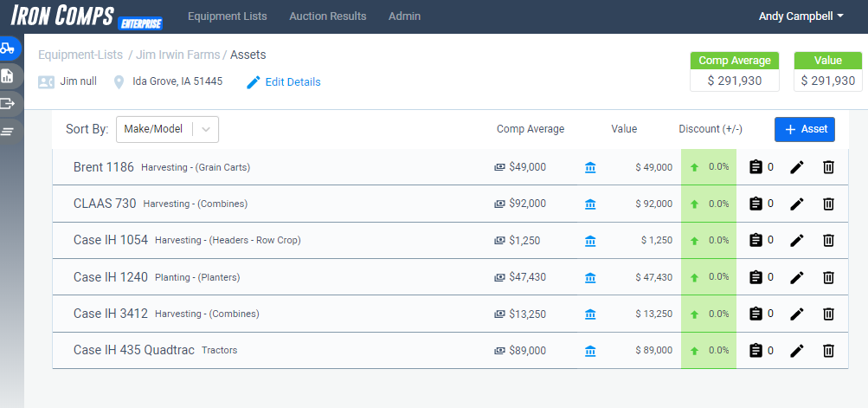
Task: Select the CLAAS 730 asset name
Action: [105, 204]
